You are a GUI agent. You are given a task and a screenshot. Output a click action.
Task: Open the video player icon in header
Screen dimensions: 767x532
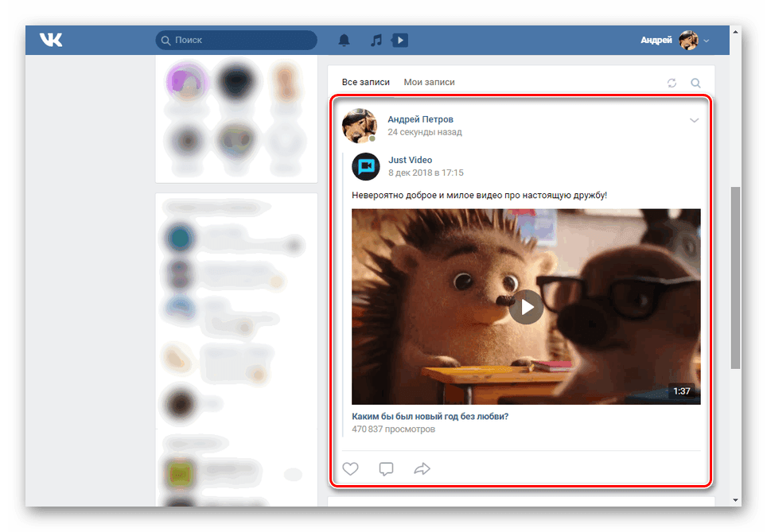(x=399, y=40)
